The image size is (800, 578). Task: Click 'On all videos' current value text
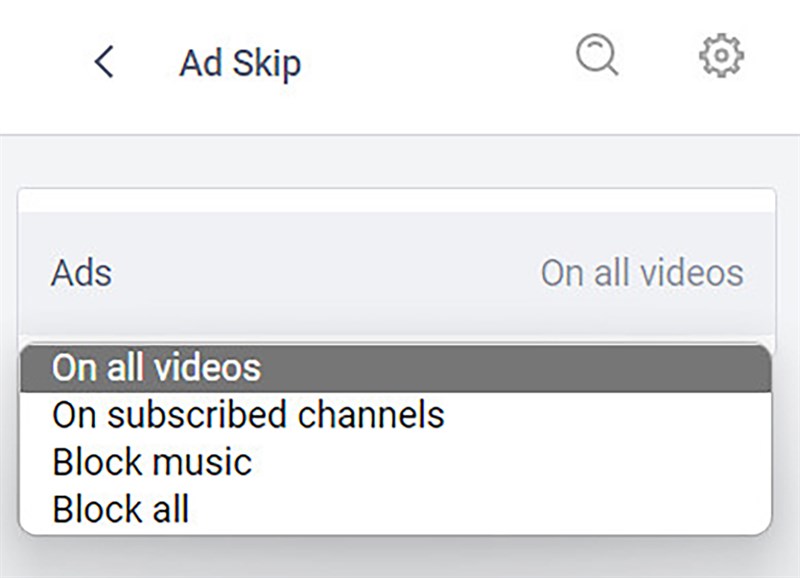click(x=640, y=273)
